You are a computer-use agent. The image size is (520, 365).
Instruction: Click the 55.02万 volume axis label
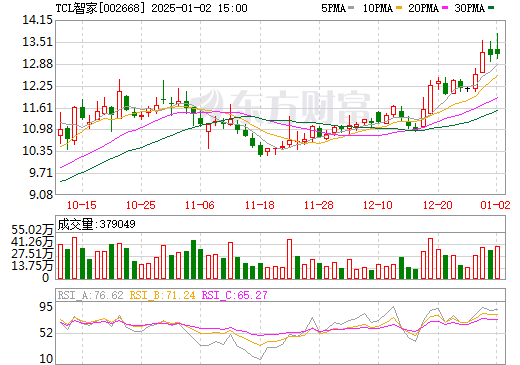(32, 230)
